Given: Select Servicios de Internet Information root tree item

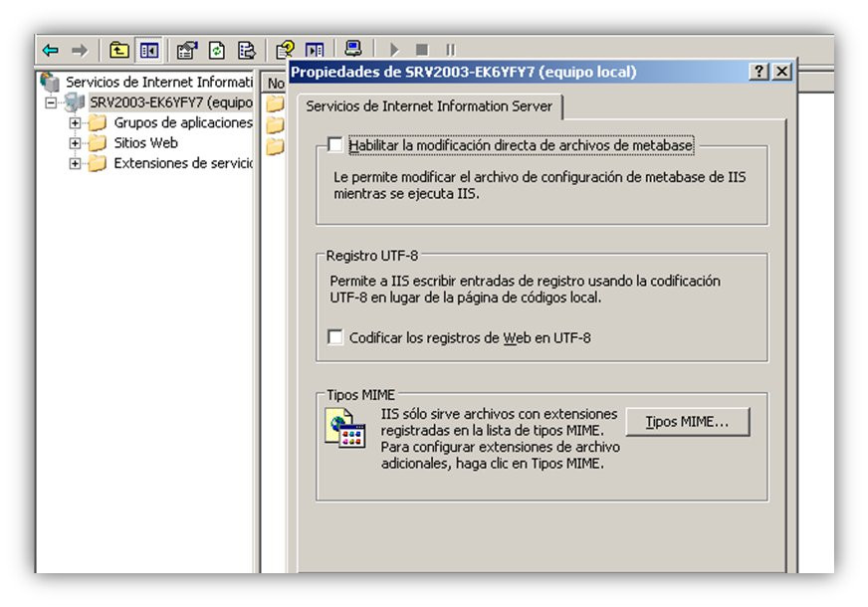Looking at the screenshot, I should click(x=159, y=82).
